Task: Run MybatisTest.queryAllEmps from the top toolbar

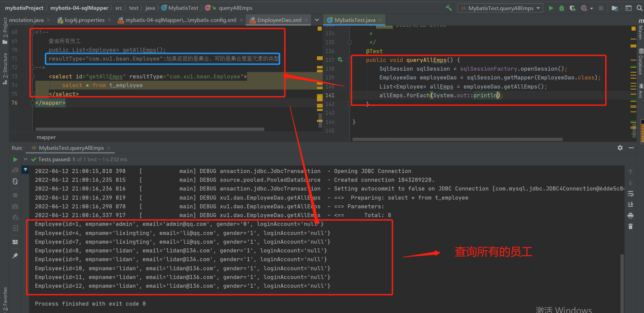Action: (x=551, y=8)
